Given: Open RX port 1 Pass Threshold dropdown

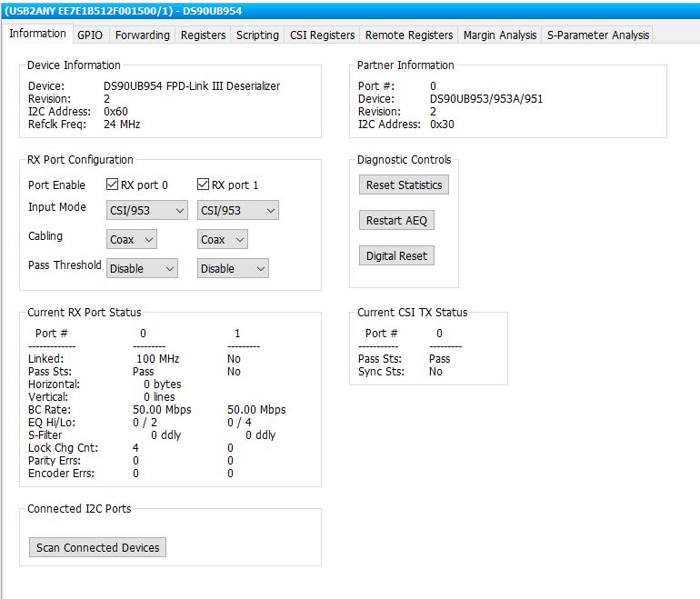Looking at the screenshot, I should [233, 269].
